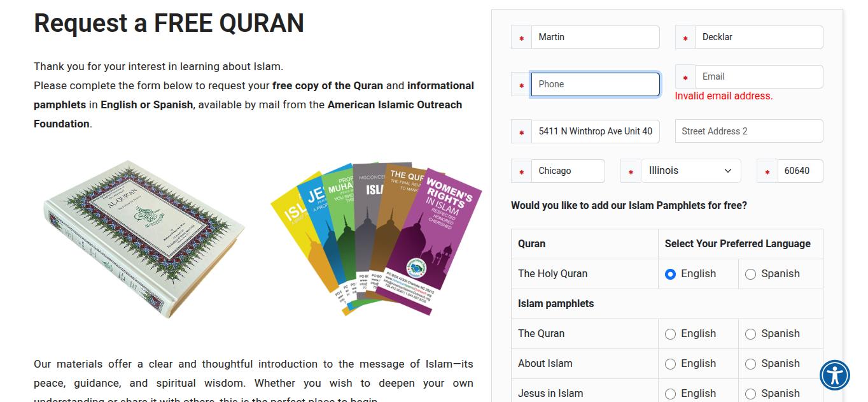The image size is (868, 402).
Task: Open the Illinois state dropdown
Action: point(690,171)
